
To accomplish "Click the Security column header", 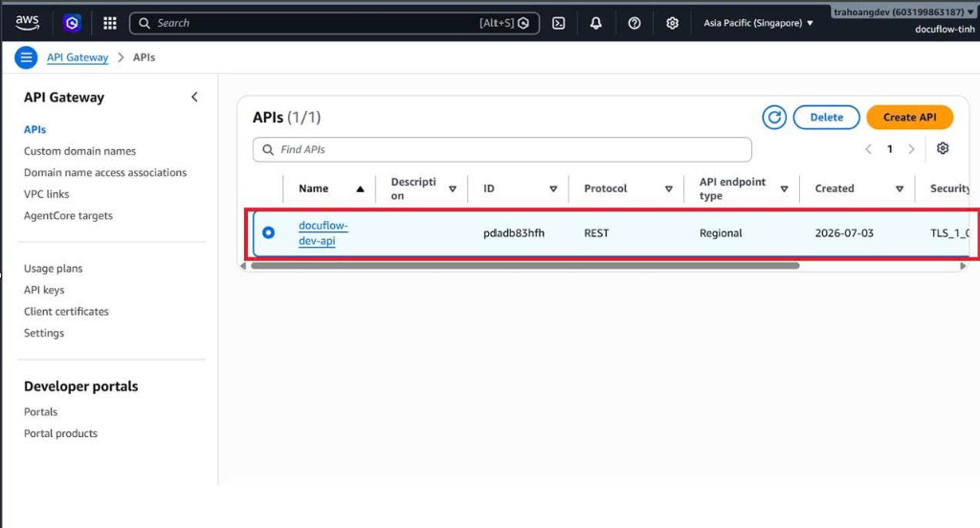I will click(949, 188).
